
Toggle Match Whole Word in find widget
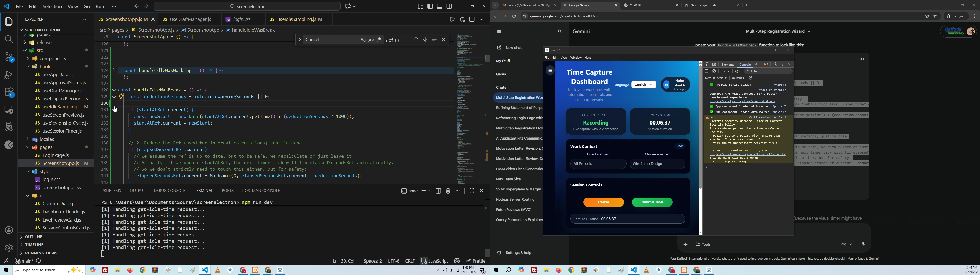[371, 40]
